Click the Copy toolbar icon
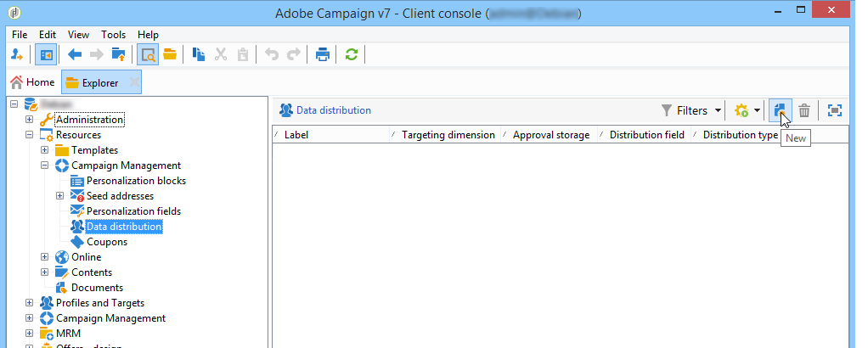 tap(199, 55)
